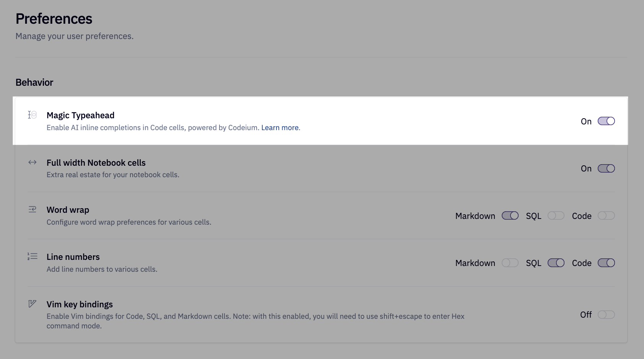Click the Magic Typeahead setting title
Viewport: 644px width, 359px height.
point(80,116)
